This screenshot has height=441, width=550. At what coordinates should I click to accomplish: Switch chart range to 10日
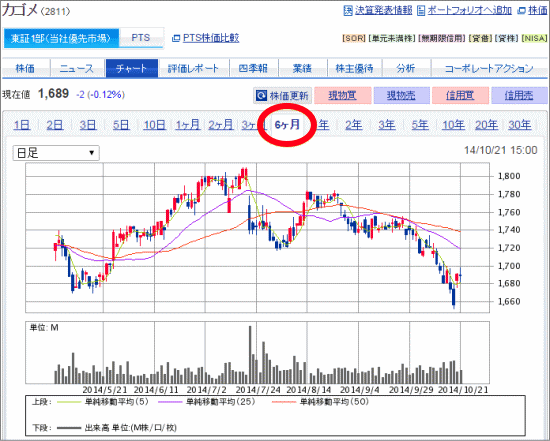click(x=154, y=125)
